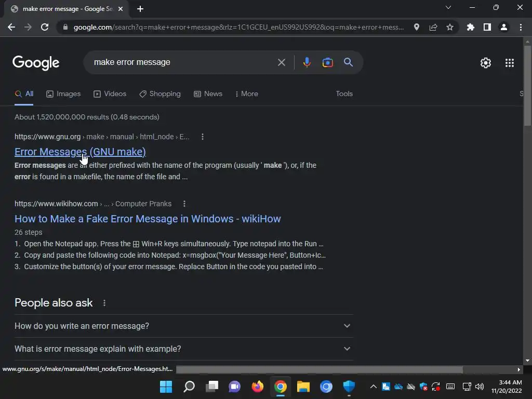Clear the search box text
The height and width of the screenshot is (399, 532).
click(281, 62)
